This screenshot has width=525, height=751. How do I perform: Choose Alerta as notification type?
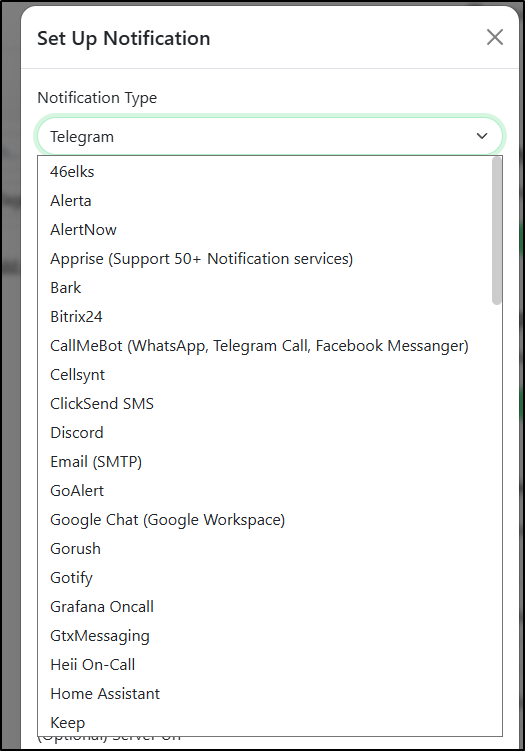coord(264,201)
